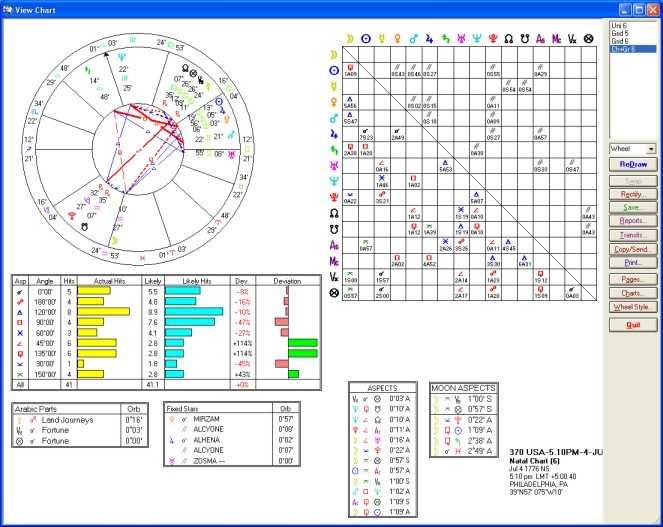This screenshot has width=663, height=527.
Task: Click the Part of Fortune row header glyph
Action: pyautogui.click(x=334, y=293)
